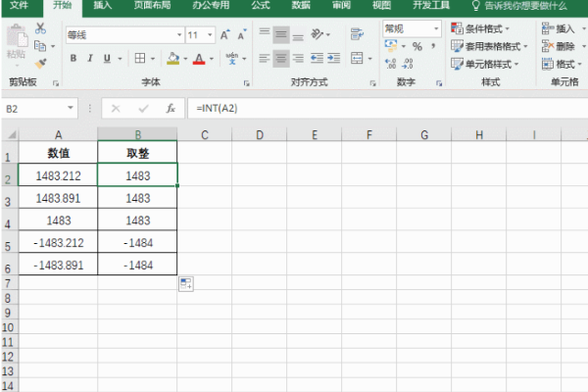Set middle vertical alignment
The height and width of the screenshot is (392, 588).
(281, 34)
